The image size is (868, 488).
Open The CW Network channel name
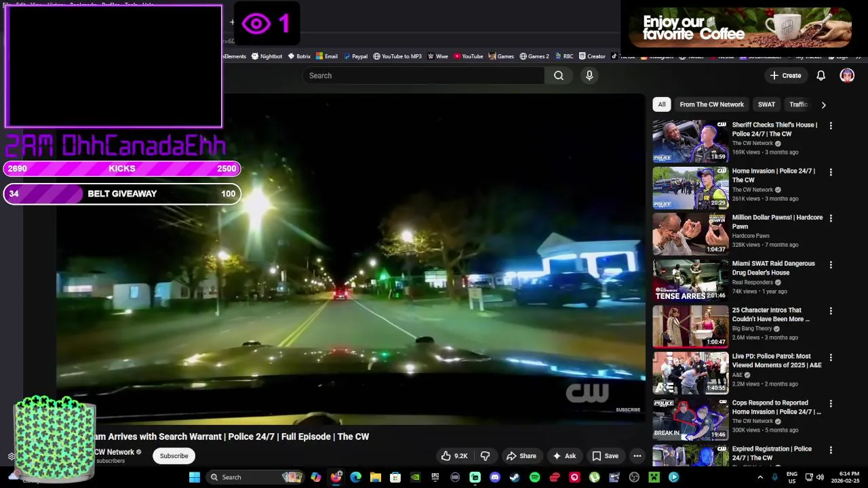tap(114, 452)
